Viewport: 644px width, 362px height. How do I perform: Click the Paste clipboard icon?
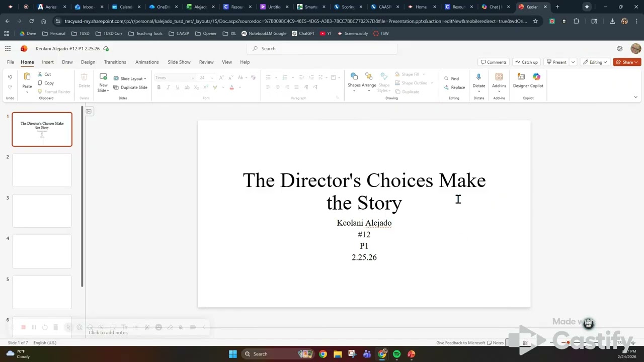[27, 77]
